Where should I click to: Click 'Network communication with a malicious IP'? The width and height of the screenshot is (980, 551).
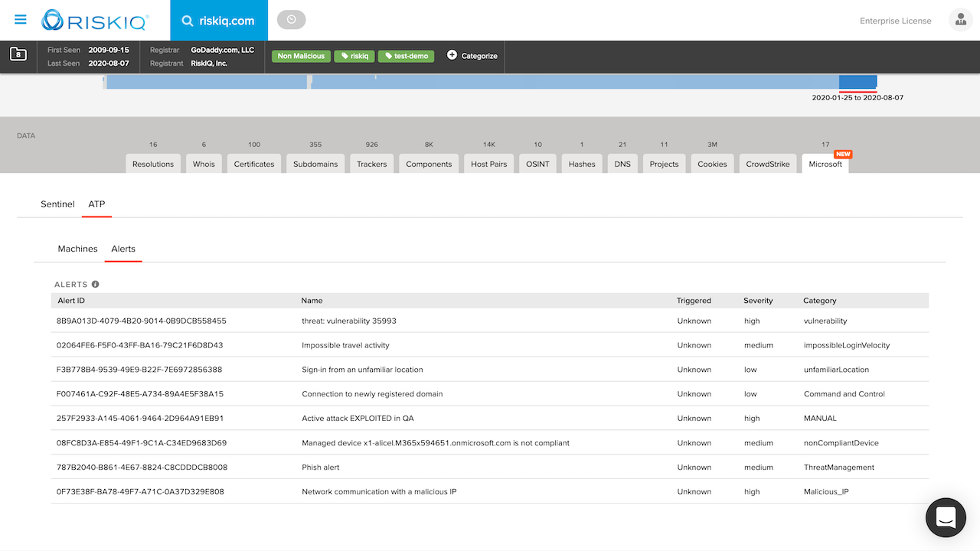coord(379,492)
